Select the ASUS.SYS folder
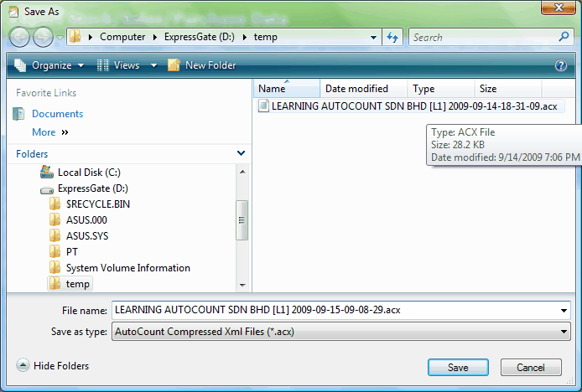 point(87,236)
